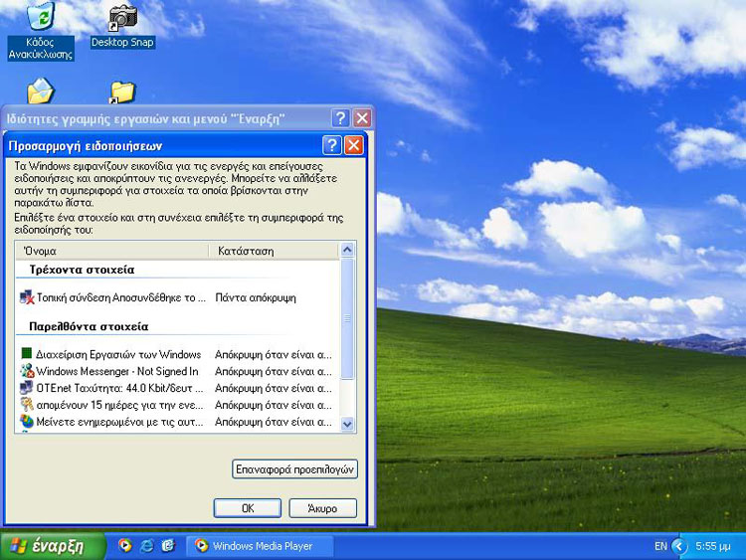Click the EN language indicator

(660, 546)
